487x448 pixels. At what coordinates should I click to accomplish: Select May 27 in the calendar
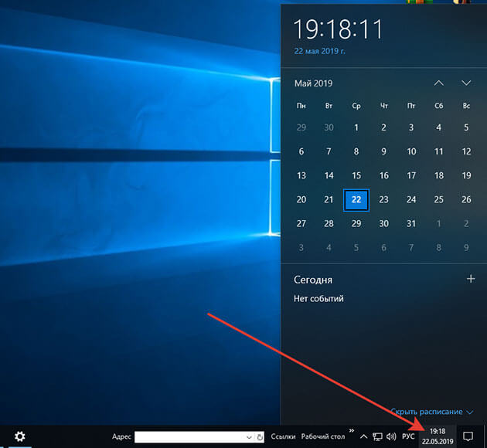tap(301, 224)
